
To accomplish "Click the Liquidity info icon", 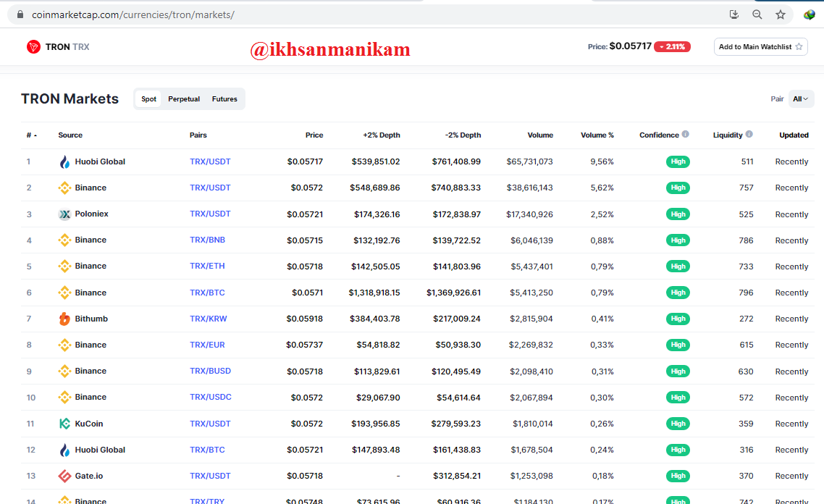I will [749, 134].
